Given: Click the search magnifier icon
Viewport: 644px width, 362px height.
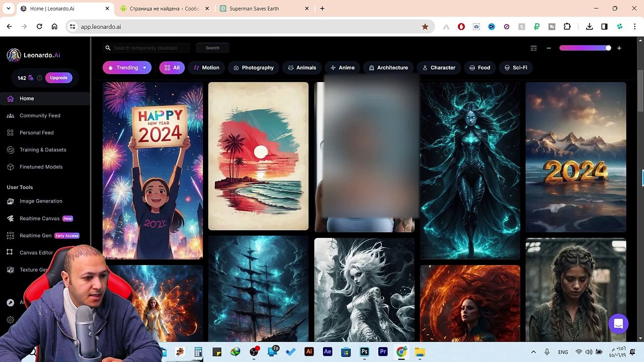Looking at the screenshot, I should click(x=108, y=48).
